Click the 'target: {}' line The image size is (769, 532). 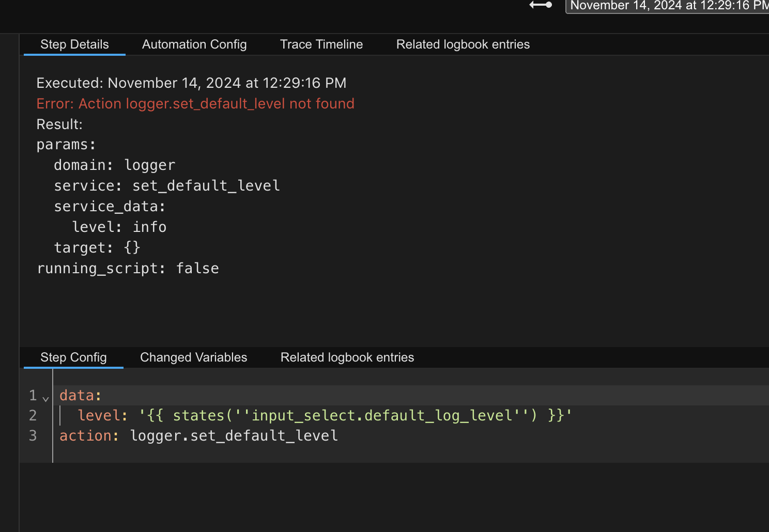97,248
